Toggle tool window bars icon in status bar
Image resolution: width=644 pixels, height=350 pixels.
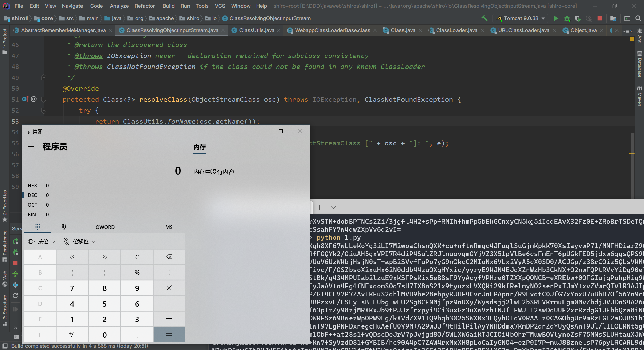pos(5,346)
